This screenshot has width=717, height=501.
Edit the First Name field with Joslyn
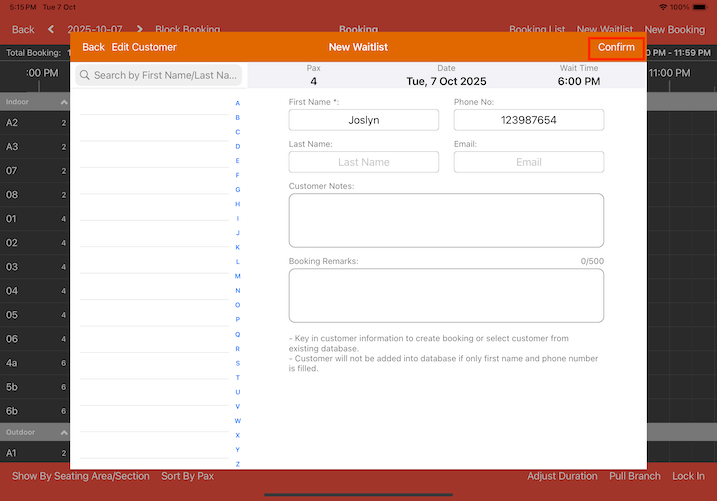[364, 120]
